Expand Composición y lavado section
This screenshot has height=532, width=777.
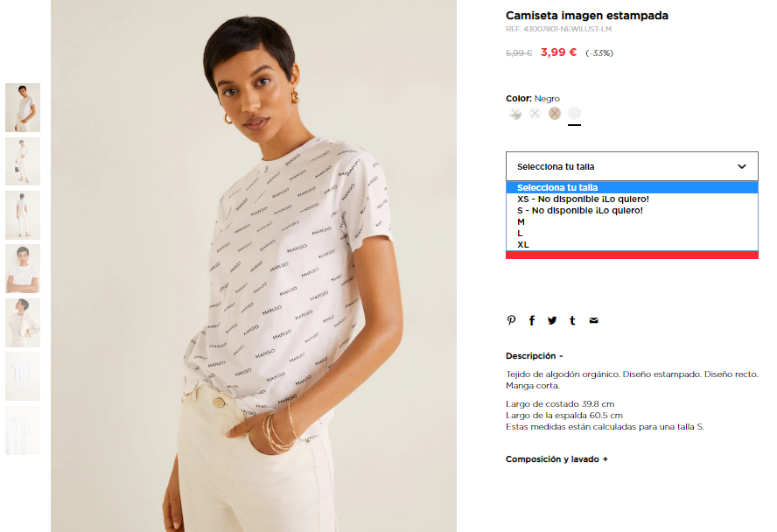556,459
